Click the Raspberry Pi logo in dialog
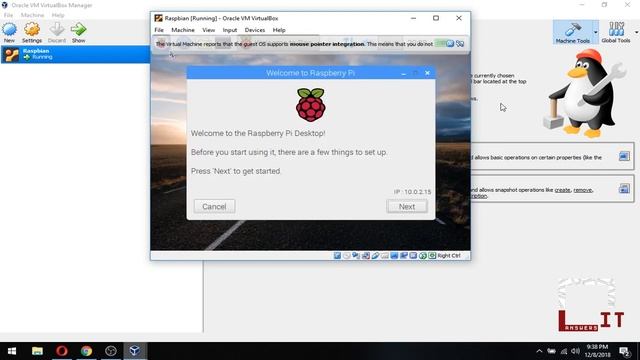Viewport: 640px width, 360px height. [x=311, y=104]
